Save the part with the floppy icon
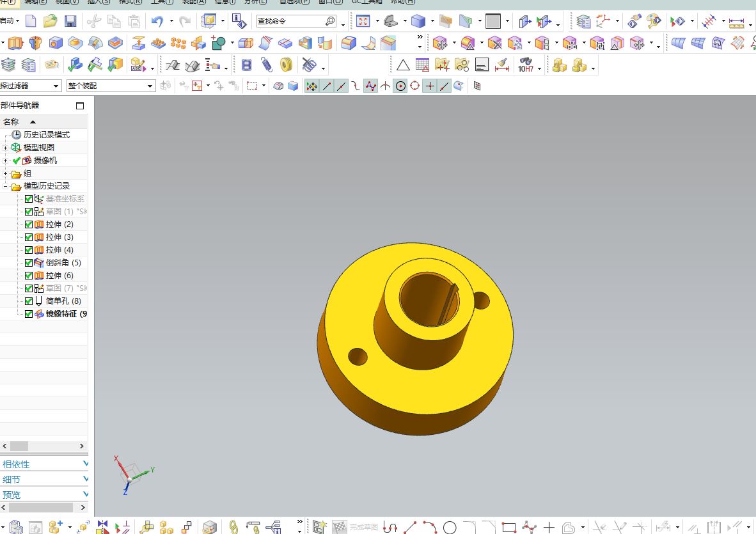The image size is (756, 534). [x=70, y=20]
